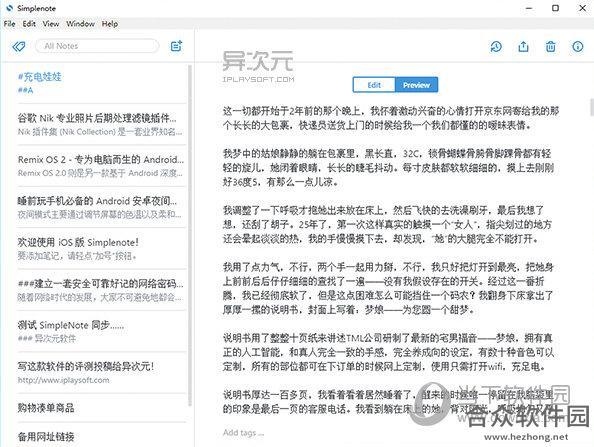The height and width of the screenshot is (447, 594).
Task: Open note history clock icon
Action: tap(496, 47)
